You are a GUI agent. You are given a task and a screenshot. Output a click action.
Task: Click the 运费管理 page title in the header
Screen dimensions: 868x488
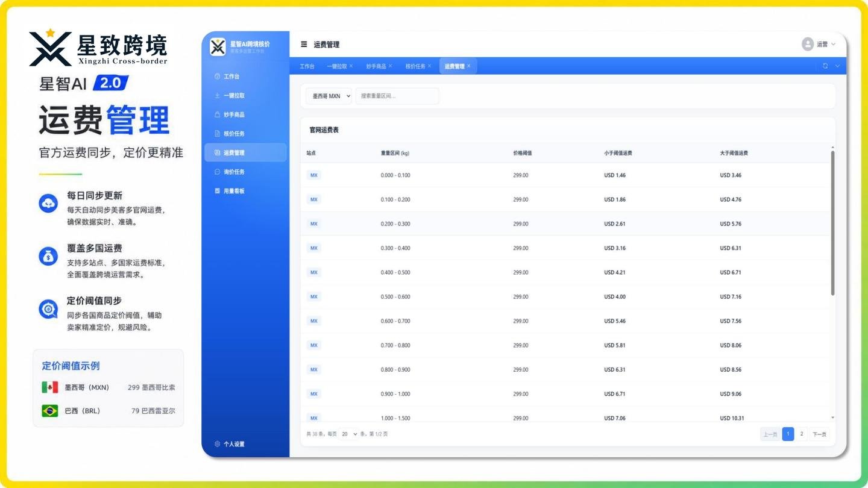click(x=327, y=45)
